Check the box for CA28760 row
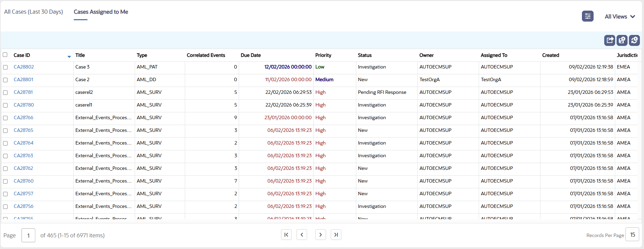The height and width of the screenshot is (249, 644). click(5, 181)
